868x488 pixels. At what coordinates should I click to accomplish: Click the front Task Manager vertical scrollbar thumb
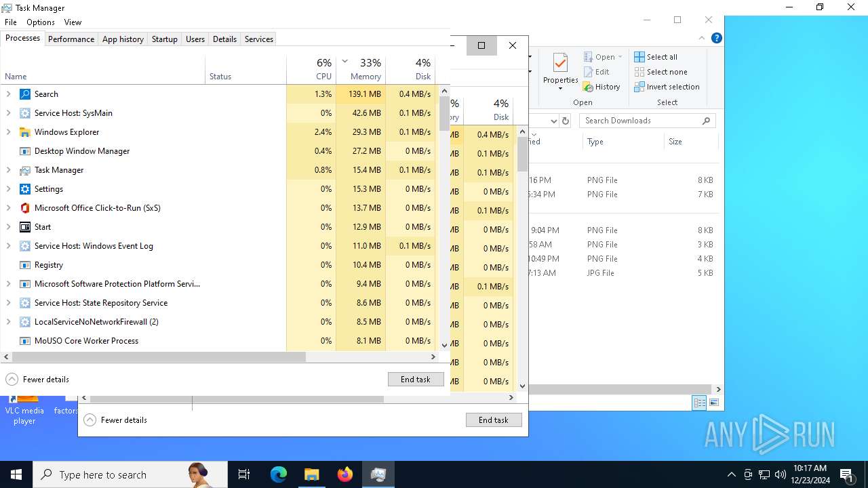(x=445, y=113)
